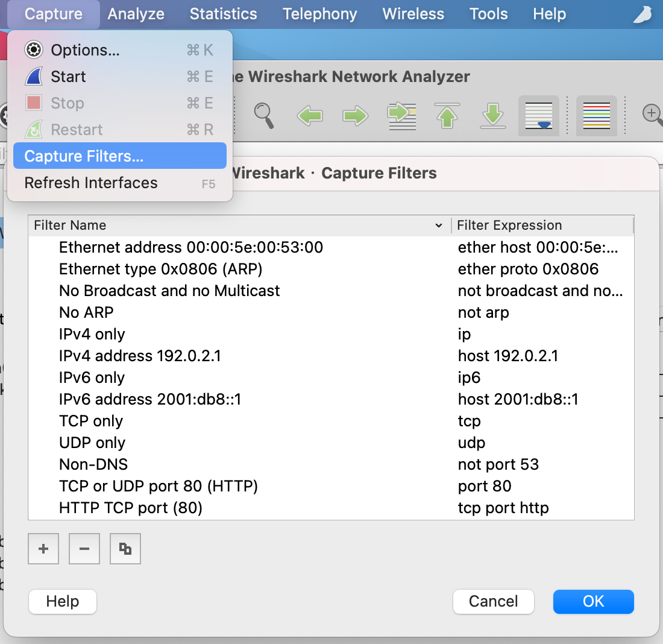Click the ether proto 0x0806 expression
The height and width of the screenshot is (644, 663).
click(528, 269)
